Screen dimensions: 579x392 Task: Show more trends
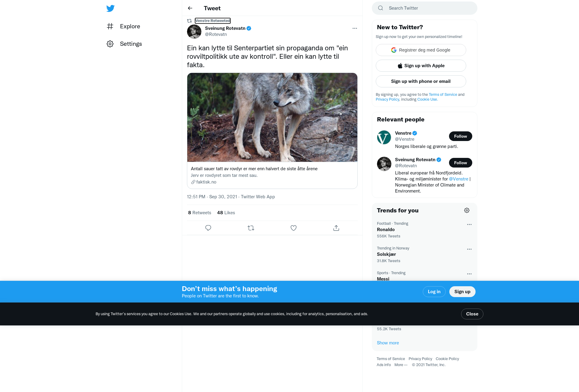(x=388, y=343)
